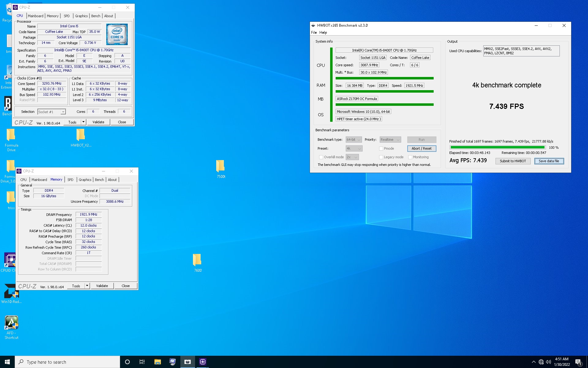Toggle the Legacy mode checkbox
588x368 pixels.
[381, 157]
